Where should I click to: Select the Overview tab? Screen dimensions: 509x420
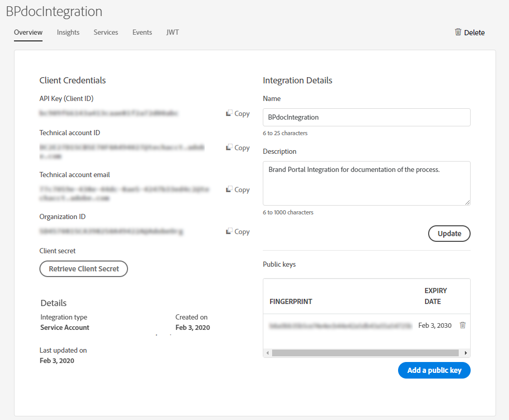click(x=28, y=32)
